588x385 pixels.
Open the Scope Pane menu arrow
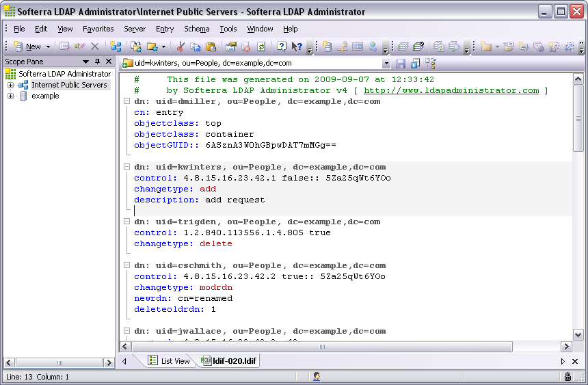[85, 62]
